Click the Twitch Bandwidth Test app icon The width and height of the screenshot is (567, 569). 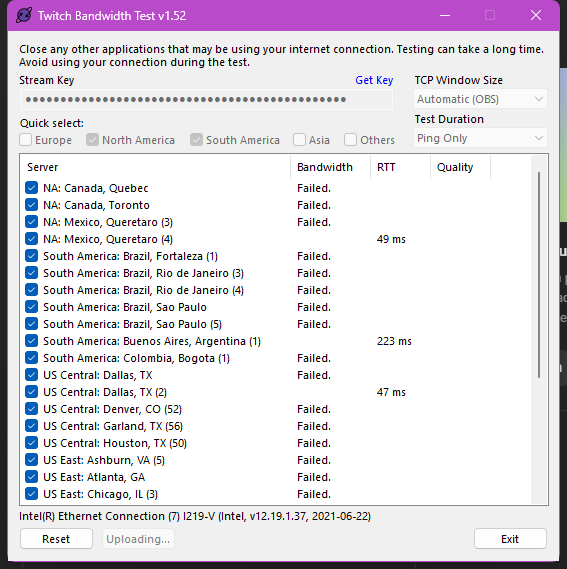[24, 16]
